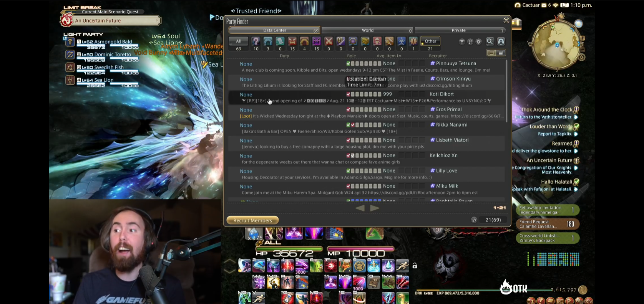Image resolution: width=644 pixels, height=304 pixels.
Task: Switch to the World tab
Action: [367, 30]
